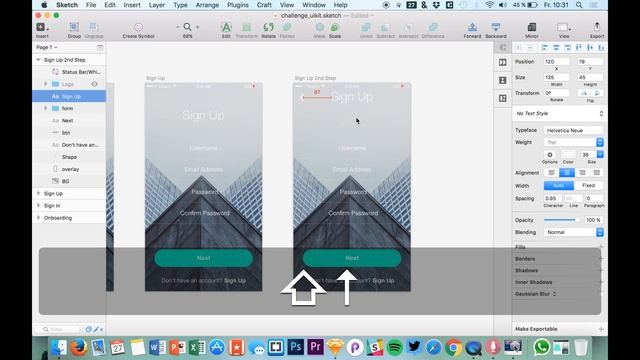
Task: Open the View toolbar button
Action: tap(564, 27)
